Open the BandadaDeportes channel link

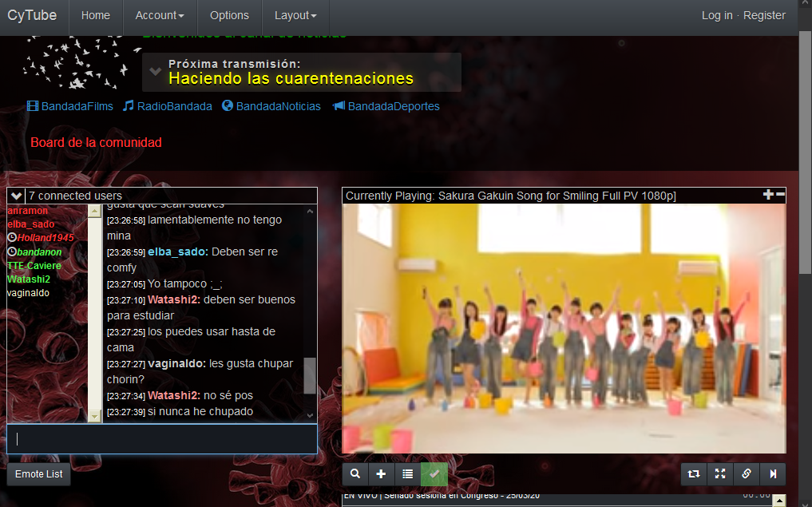click(386, 106)
